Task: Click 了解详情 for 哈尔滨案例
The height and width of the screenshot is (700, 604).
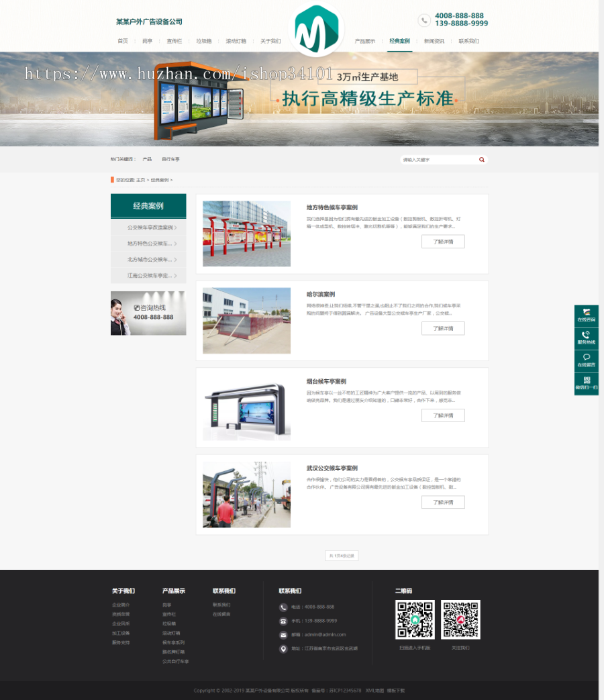Action: tap(442, 328)
